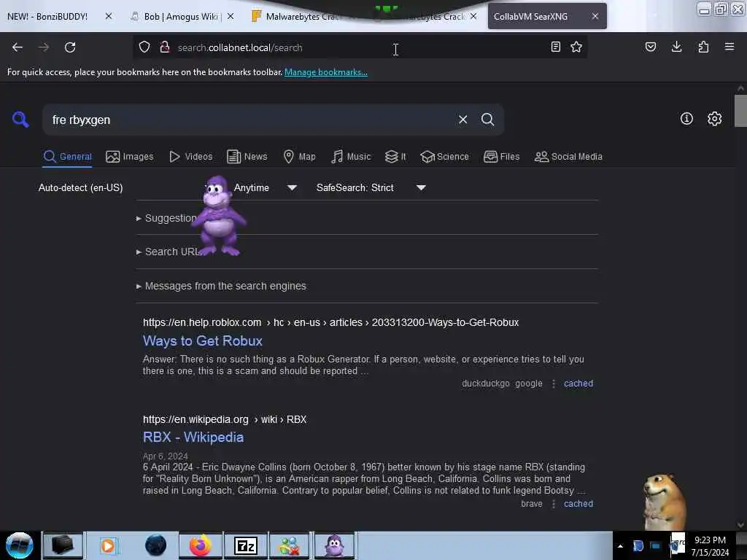Select the Map search category
This screenshot has width=747, height=560.
pos(300,156)
